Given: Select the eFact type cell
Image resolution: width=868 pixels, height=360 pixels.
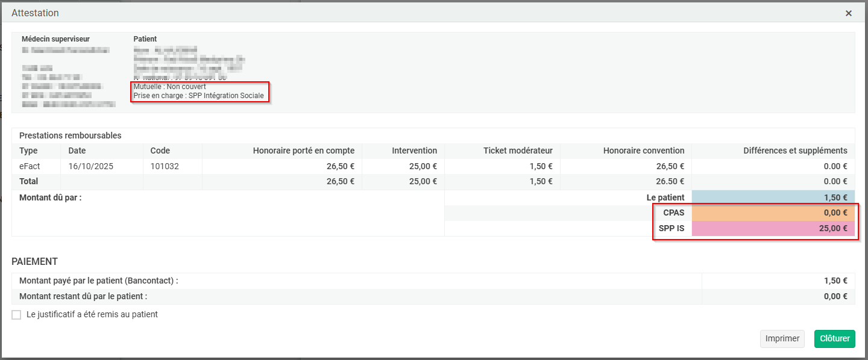Looking at the screenshot, I should (30, 166).
